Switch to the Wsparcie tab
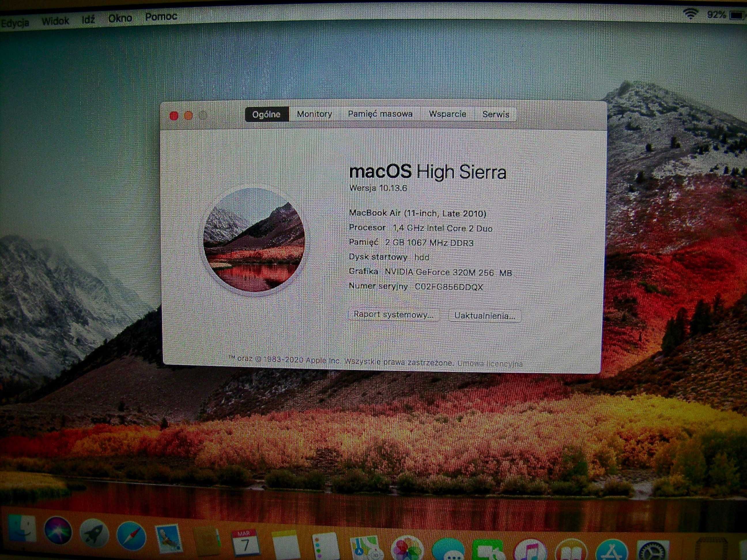 (448, 114)
